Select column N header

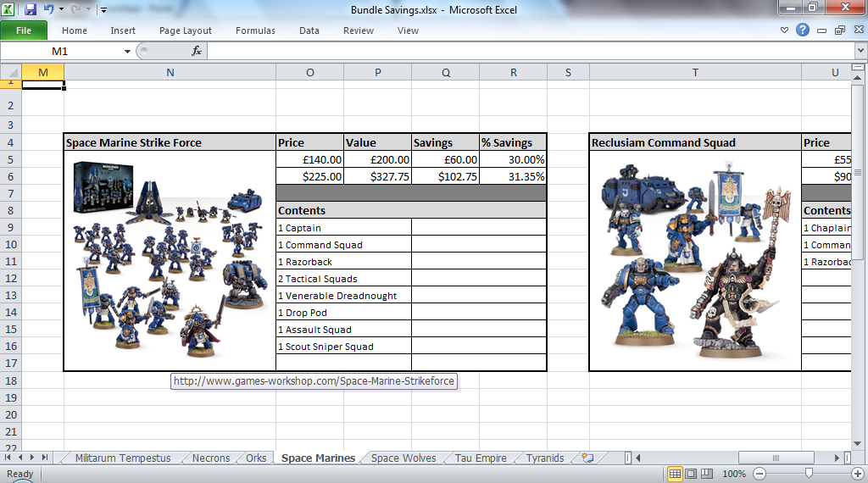[x=170, y=73]
